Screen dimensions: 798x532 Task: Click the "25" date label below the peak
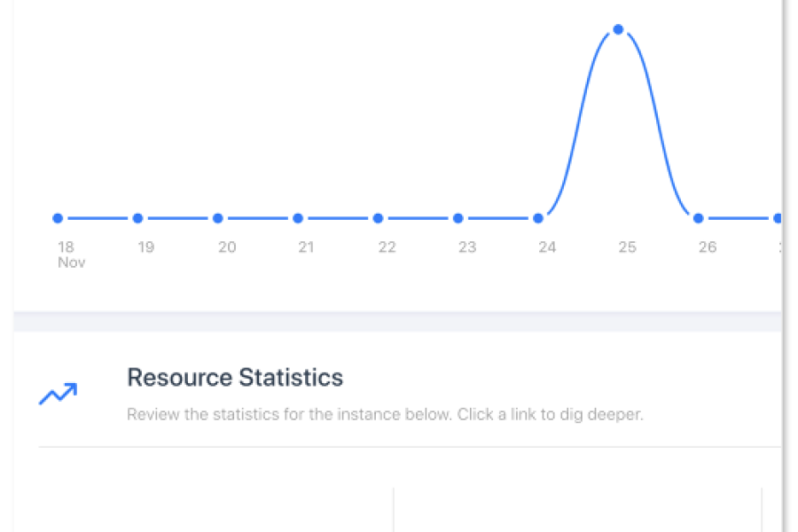627,247
